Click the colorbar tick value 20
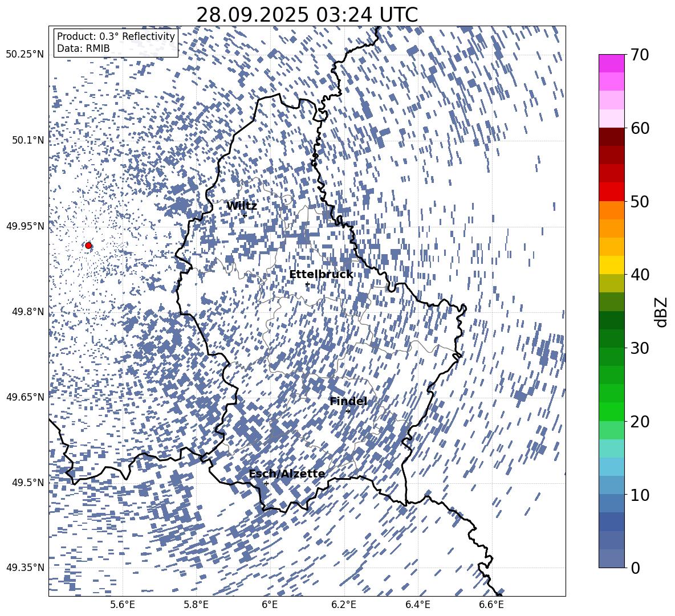Screen dimensions: 675x616 click(x=639, y=422)
